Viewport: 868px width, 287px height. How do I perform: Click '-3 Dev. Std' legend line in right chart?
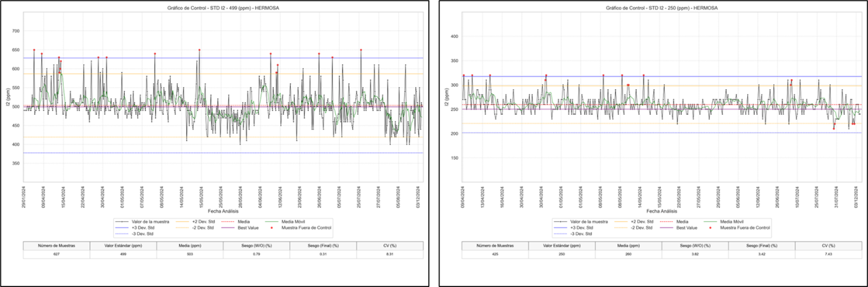click(x=560, y=233)
